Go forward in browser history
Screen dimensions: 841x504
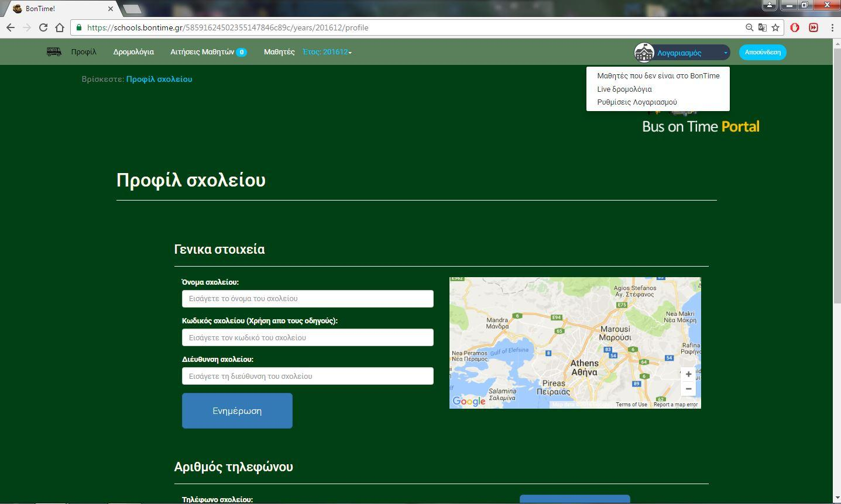(27, 27)
